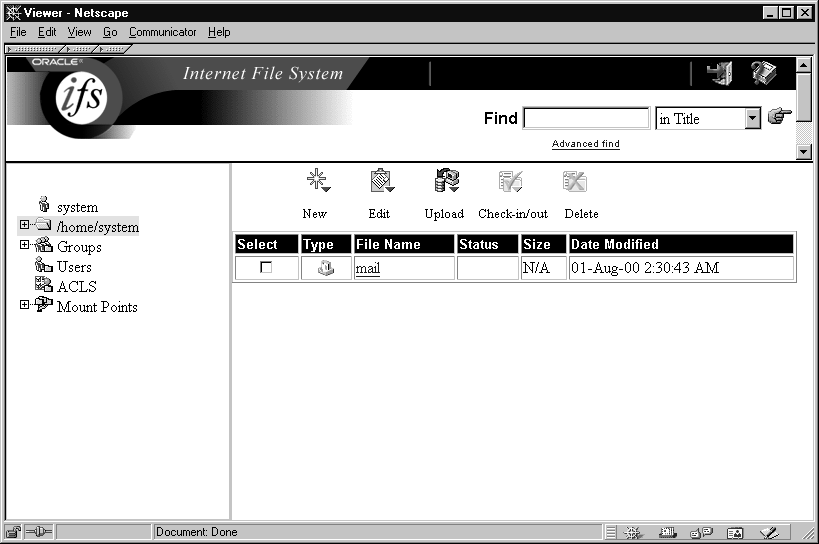Screen dimensions: 819x544
Task: Click the Status column header
Action: pos(487,244)
